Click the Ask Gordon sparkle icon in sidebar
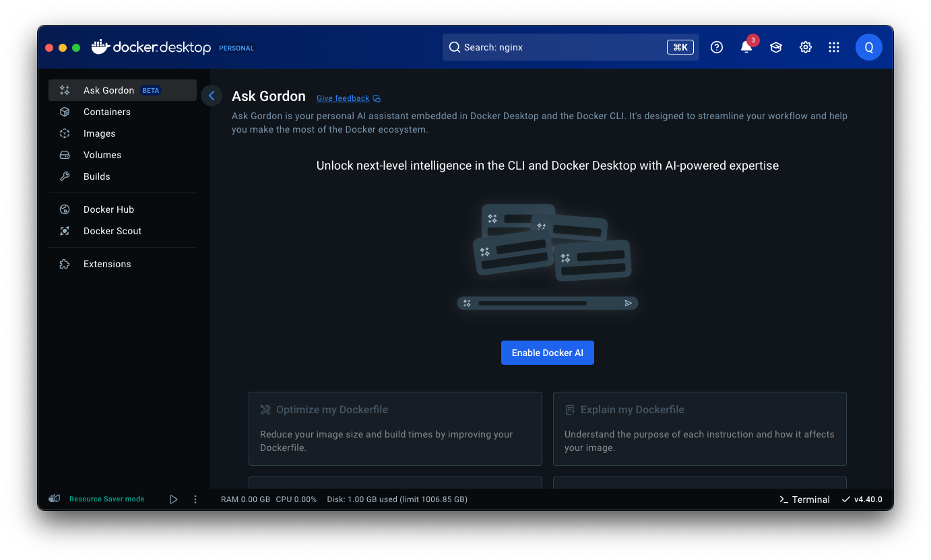The width and height of the screenshot is (931, 560). tap(65, 90)
